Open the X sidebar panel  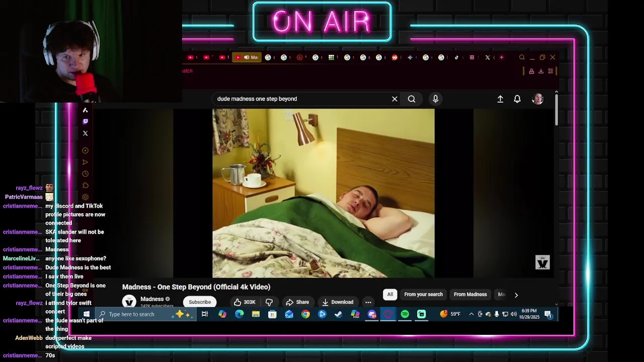click(x=85, y=133)
